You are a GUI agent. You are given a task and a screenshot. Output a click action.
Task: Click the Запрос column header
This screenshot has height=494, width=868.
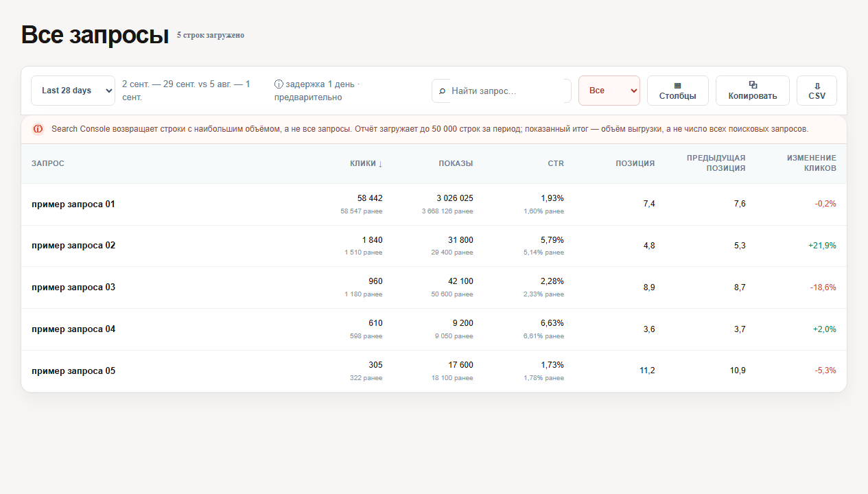click(48, 163)
